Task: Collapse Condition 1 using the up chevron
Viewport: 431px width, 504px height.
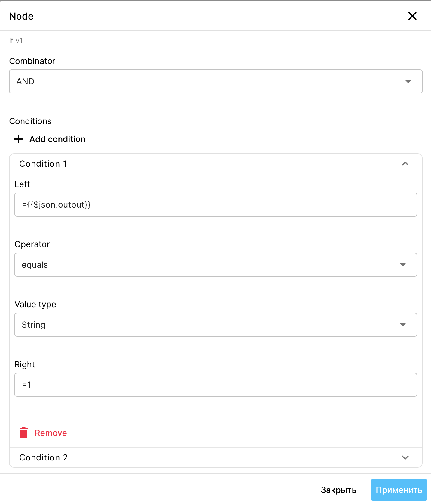Action: [405, 164]
